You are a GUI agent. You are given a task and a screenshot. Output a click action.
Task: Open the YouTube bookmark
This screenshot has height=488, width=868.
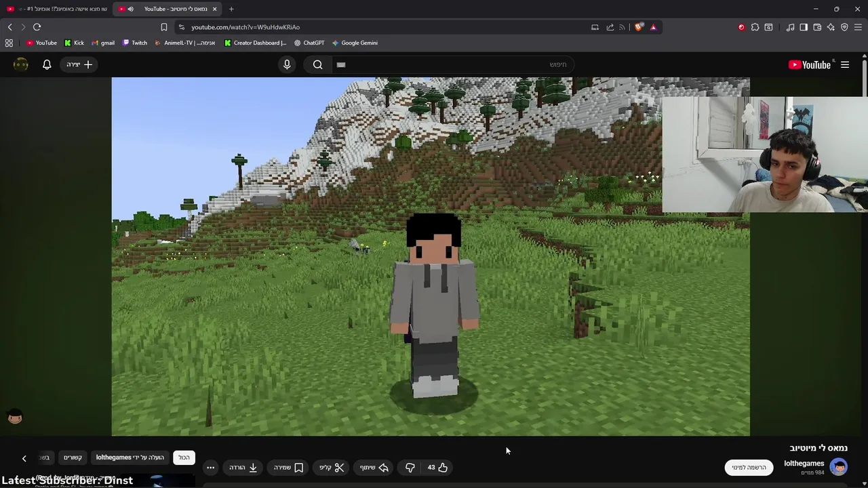coord(42,43)
